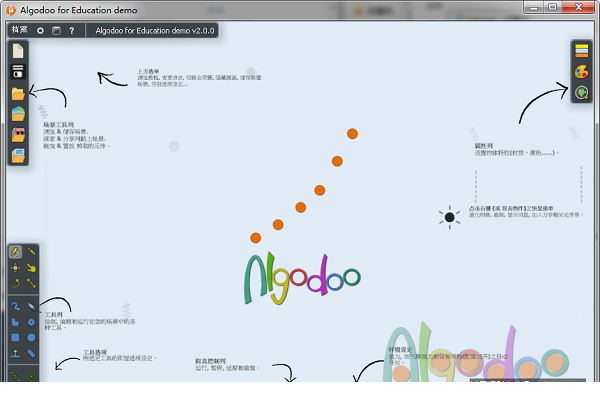The width and height of the screenshot is (600, 397).
Task: Open the yellow folder scenes browser
Action: [18, 93]
